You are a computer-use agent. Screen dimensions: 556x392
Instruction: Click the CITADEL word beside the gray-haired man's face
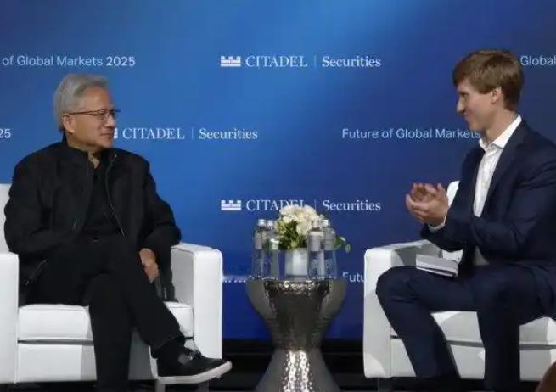pyautogui.click(x=153, y=133)
